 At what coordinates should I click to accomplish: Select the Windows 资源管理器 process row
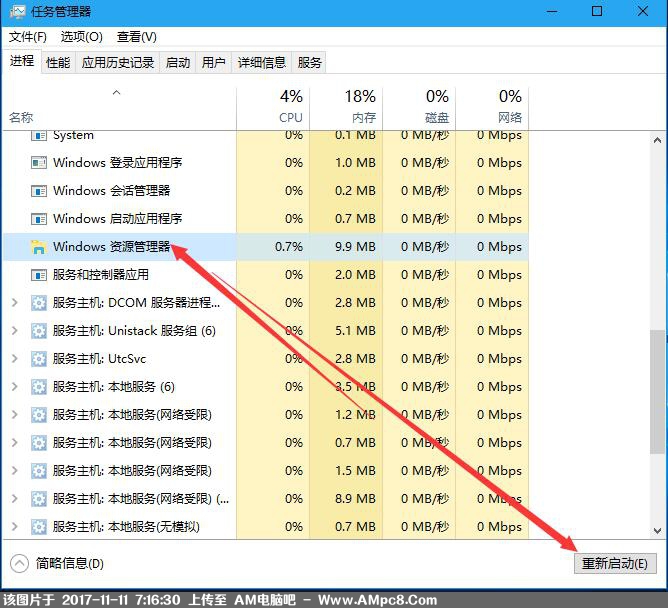266,247
